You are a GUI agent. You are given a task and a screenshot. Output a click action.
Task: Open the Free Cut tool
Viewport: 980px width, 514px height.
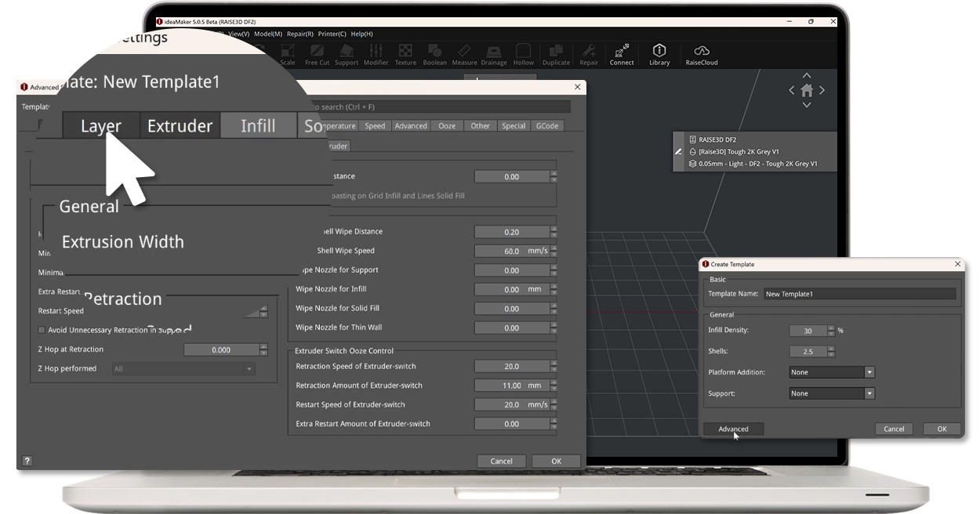[x=317, y=53]
